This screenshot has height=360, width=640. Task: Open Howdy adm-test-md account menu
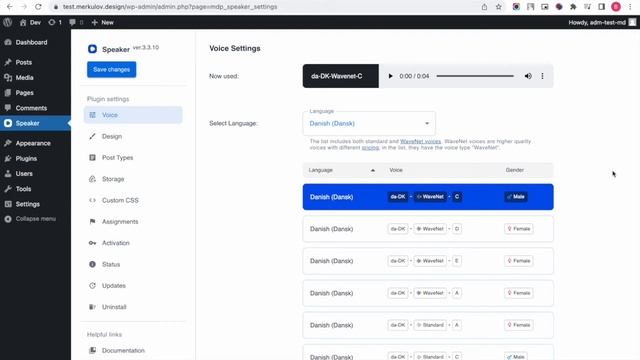coord(602,22)
